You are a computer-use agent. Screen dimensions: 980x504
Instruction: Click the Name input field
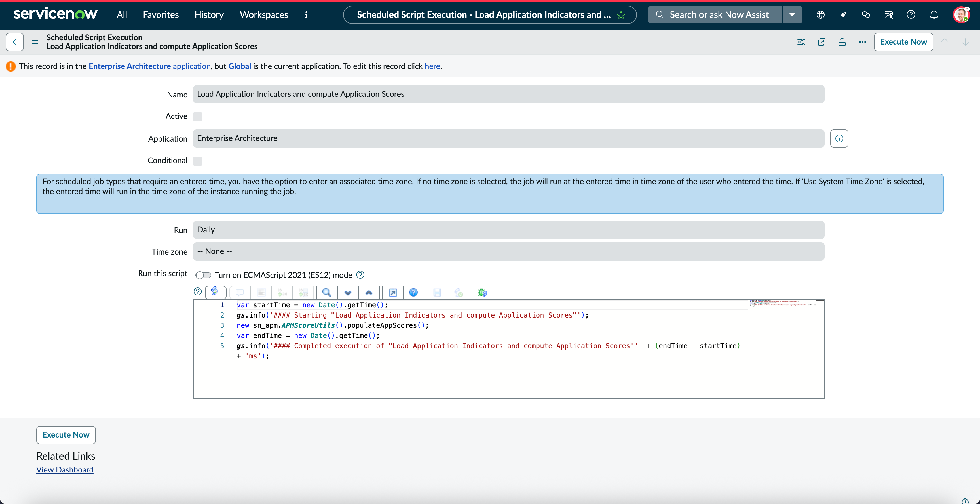click(x=508, y=94)
